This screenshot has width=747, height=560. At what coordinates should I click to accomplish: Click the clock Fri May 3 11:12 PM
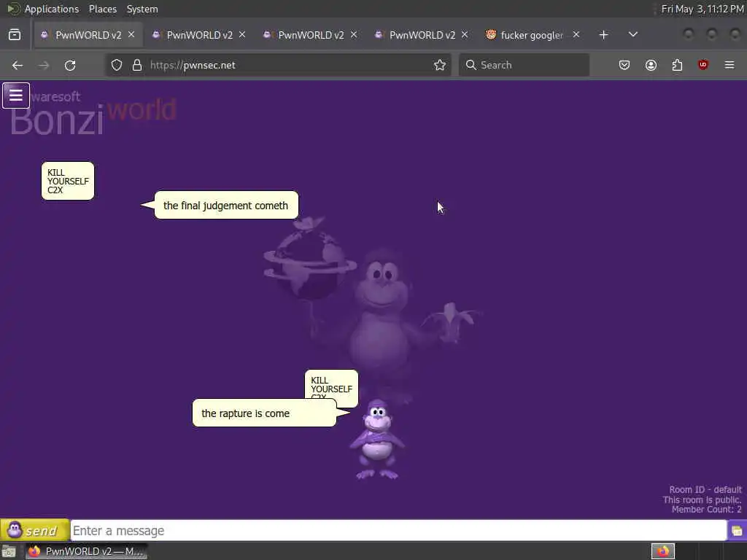tap(703, 9)
